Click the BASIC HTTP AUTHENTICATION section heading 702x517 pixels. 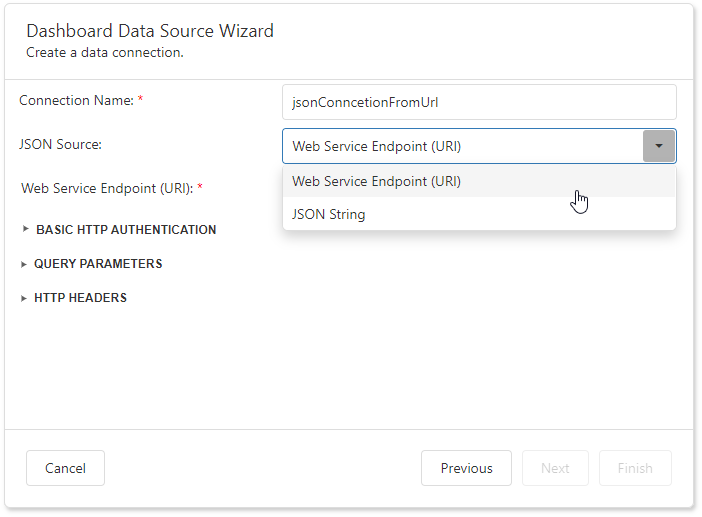126,230
